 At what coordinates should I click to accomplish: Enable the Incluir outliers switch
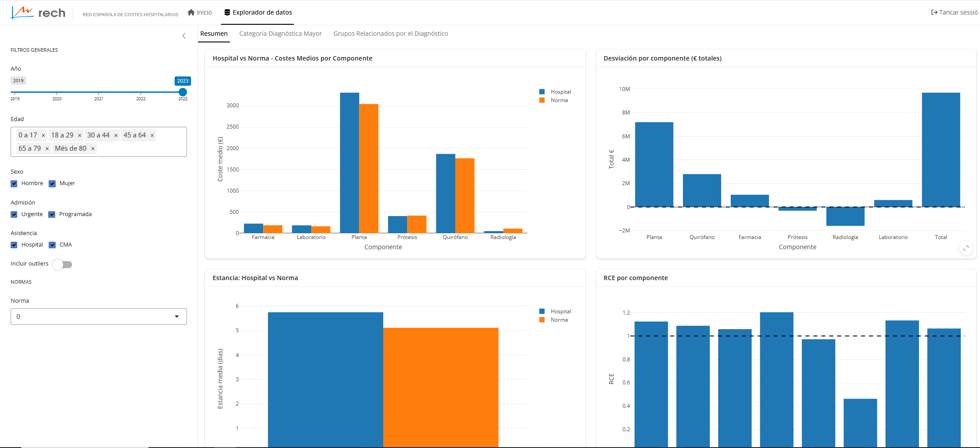tap(62, 264)
